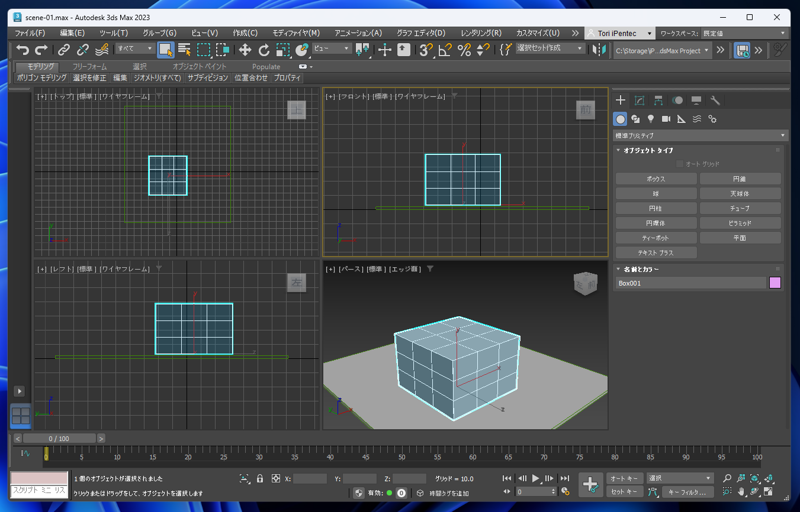Viewport: 800px width, 512px height.
Task: Toggle Percent Snap
Action: [464, 49]
